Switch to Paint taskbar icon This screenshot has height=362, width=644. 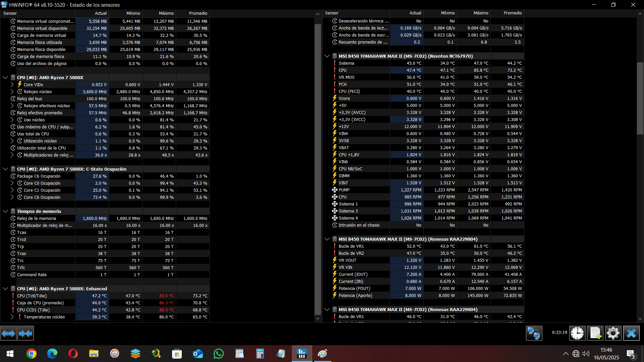tap(323, 354)
